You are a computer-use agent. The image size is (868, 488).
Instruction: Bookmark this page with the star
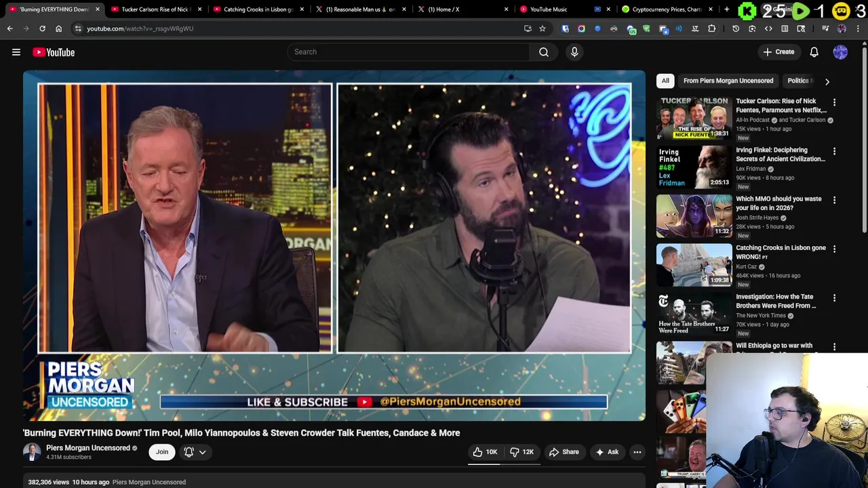542,28
